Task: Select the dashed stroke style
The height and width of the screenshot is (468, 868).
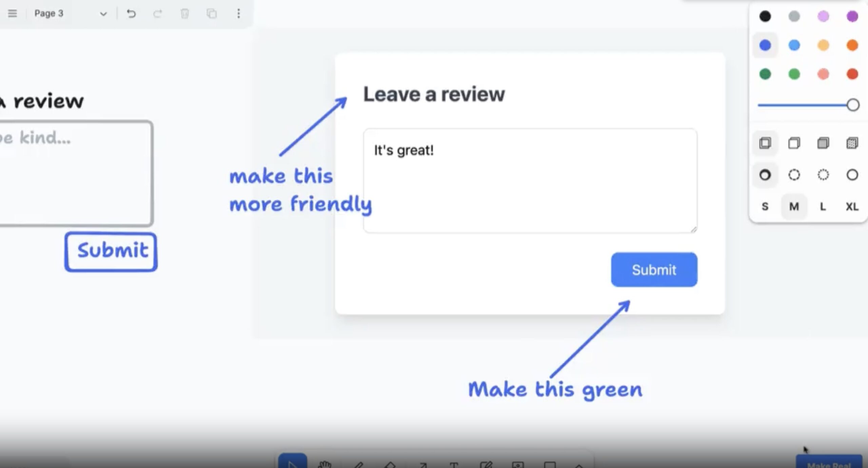Action: pos(794,175)
